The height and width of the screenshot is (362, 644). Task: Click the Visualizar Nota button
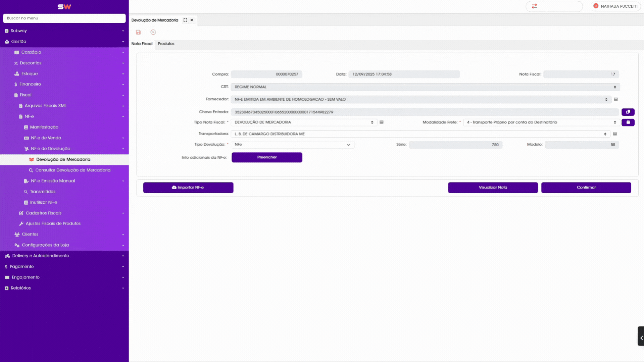pyautogui.click(x=493, y=188)
